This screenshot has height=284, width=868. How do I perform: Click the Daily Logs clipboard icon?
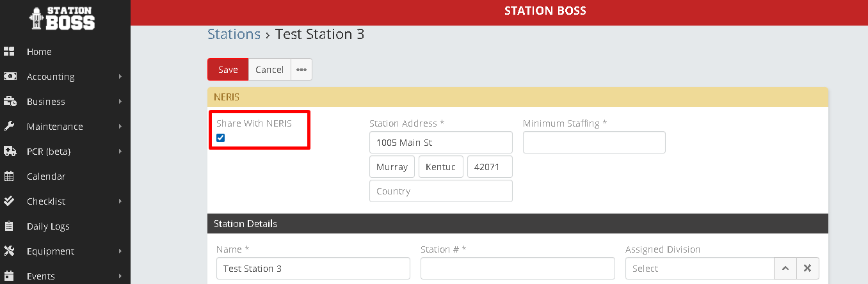pyautogui.click(x=10, y=226)
